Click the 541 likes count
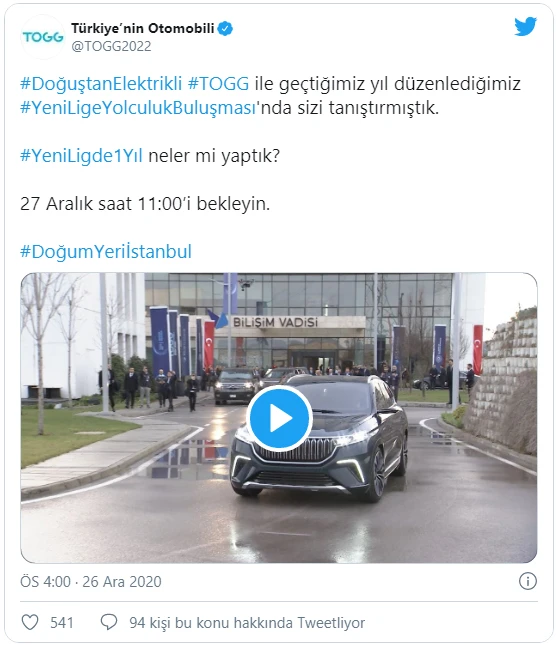 click(x=62, y=623)
